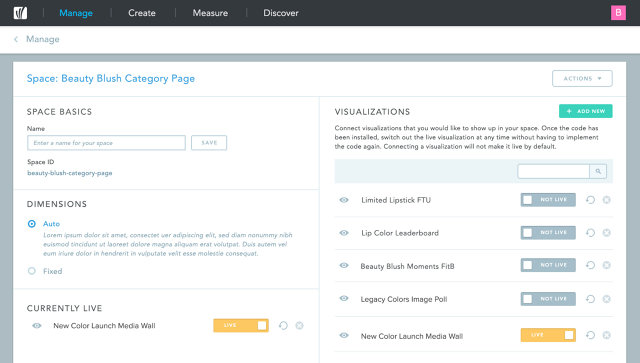Remove Currently Live New Color Launch Media Wall
Image resolution: width=640 pixels, height=363 pixels.
(x=300, y=325)
